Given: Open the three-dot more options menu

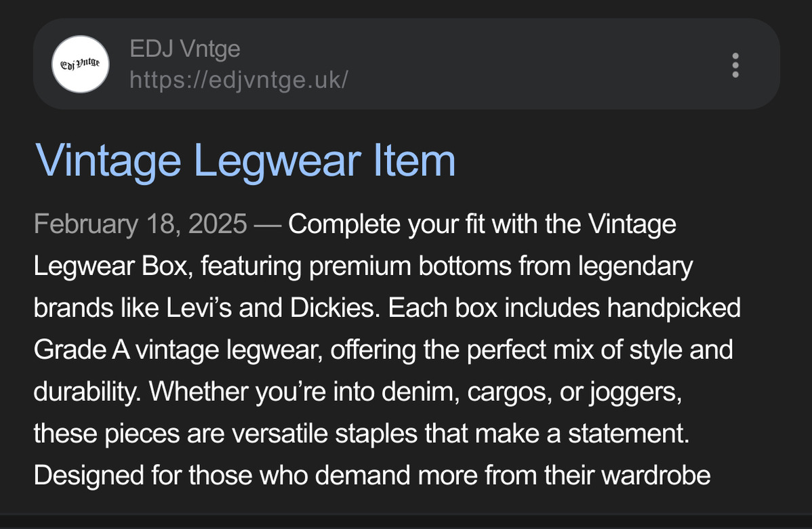Looking at the screenshot, I should [x=735, y=65].
